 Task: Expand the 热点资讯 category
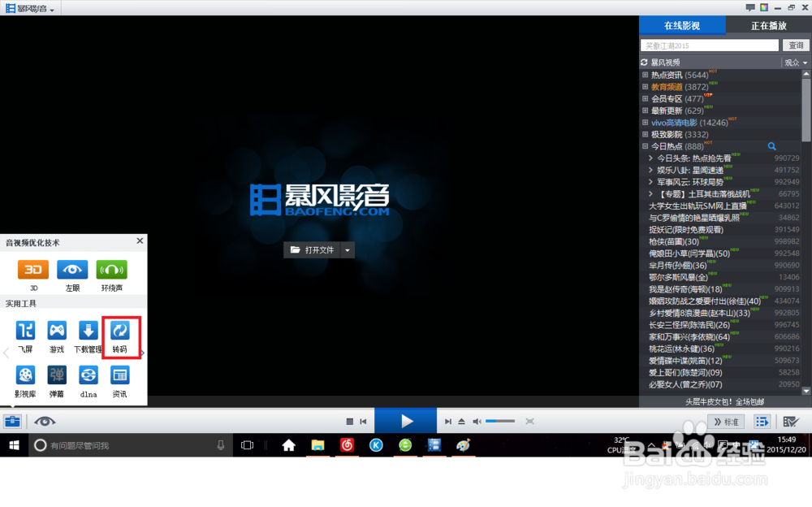coord(646,75)
